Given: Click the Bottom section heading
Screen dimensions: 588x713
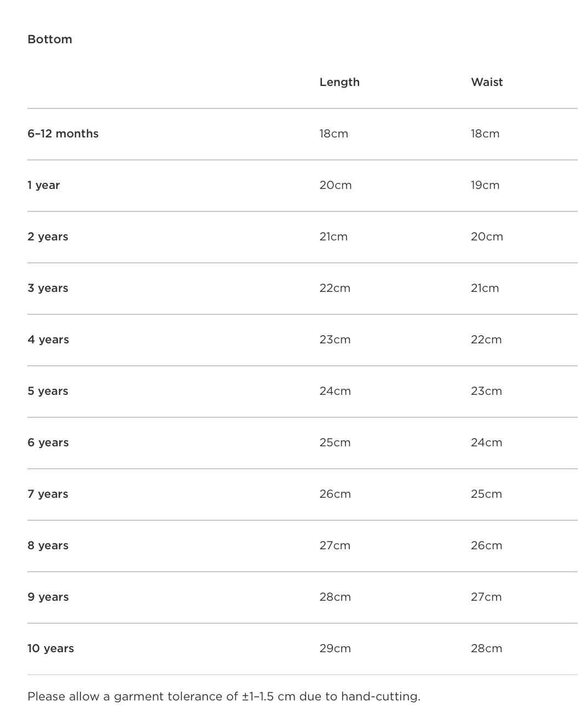Looking at the screenshot, I should (x=50, y=39).
